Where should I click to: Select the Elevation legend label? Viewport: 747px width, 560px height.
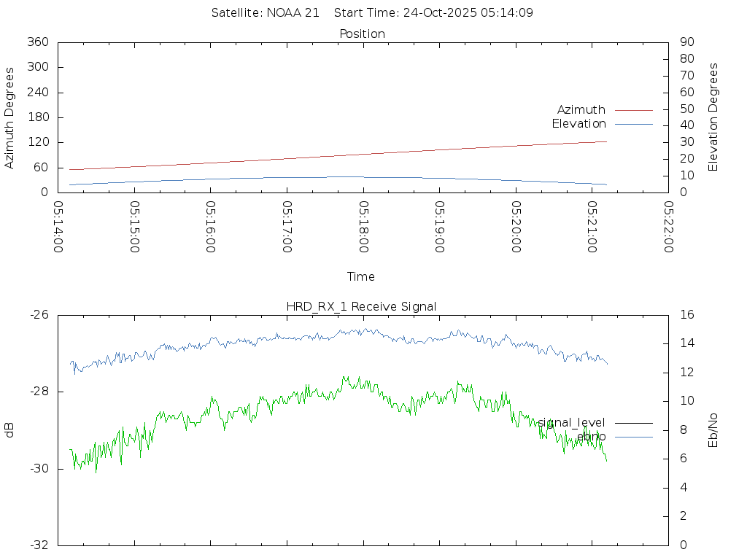578,124
